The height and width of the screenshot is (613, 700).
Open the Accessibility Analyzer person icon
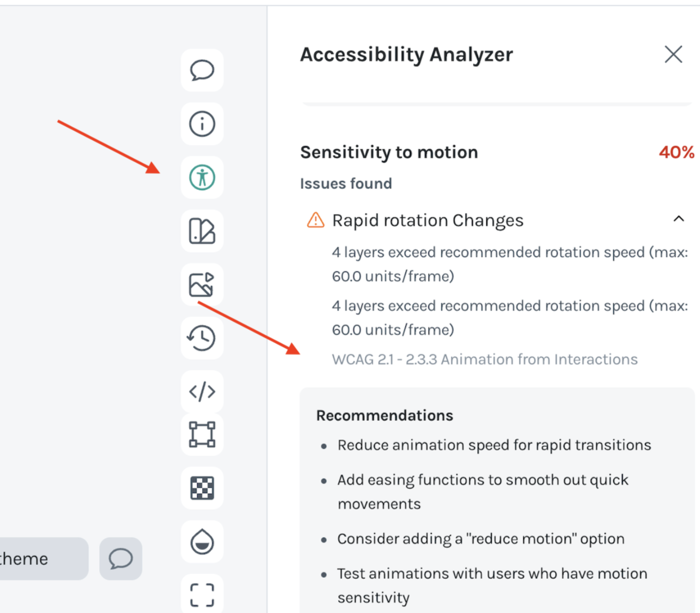(202, 178)
